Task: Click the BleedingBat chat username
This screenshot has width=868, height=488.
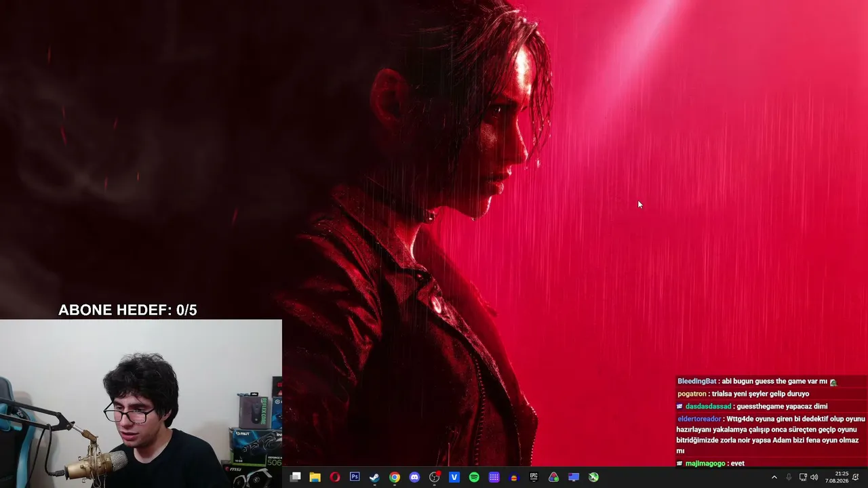Action: [x=696, y=382]
